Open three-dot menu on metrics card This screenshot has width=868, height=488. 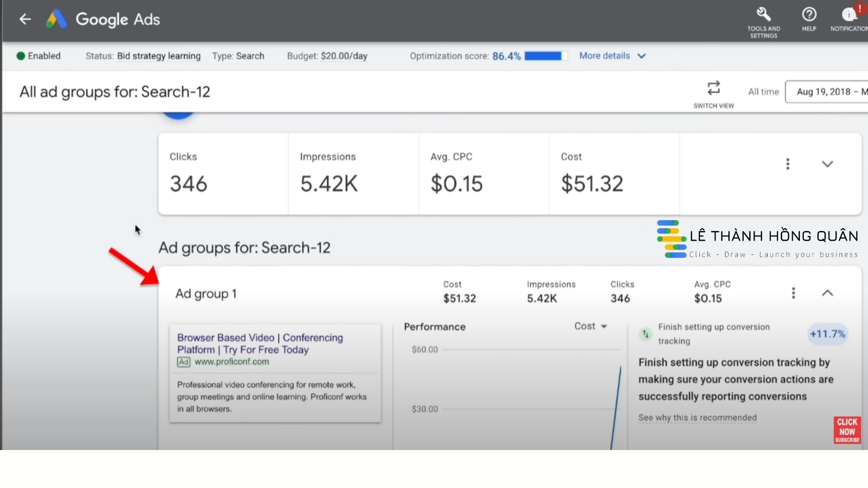(x=788, y=164)
